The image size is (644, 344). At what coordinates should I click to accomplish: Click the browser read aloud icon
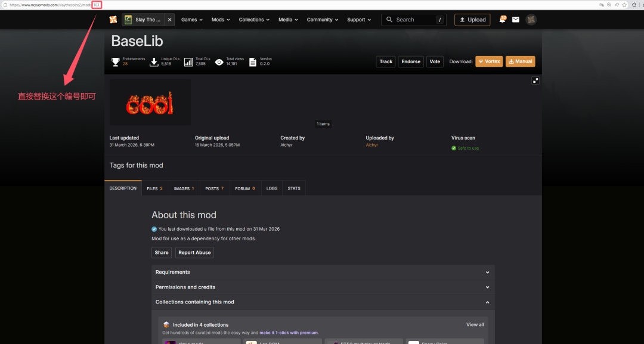(617, 5)
